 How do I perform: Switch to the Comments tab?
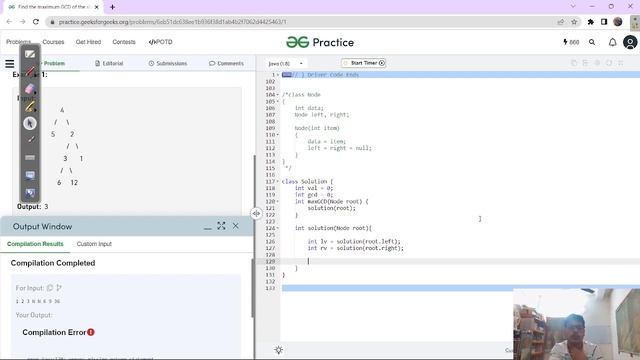pyautogui.click(x=226, y=64)
